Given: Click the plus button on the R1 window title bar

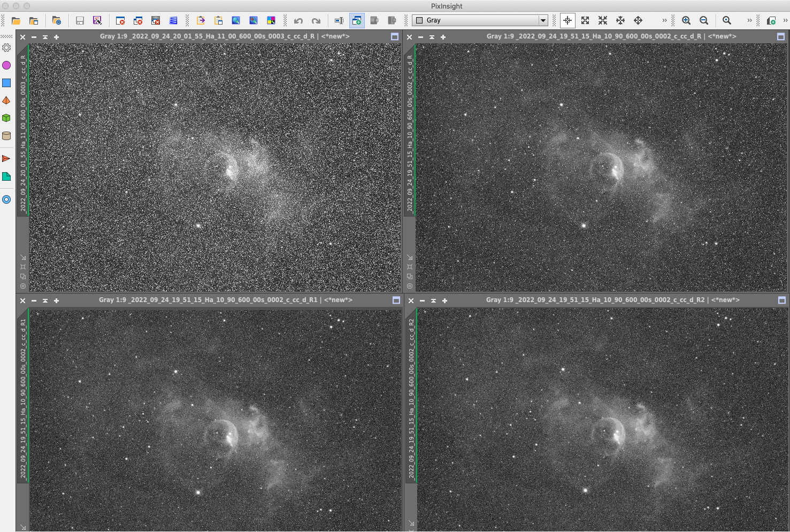Looking at the screenshot, I should coord(56,300).
